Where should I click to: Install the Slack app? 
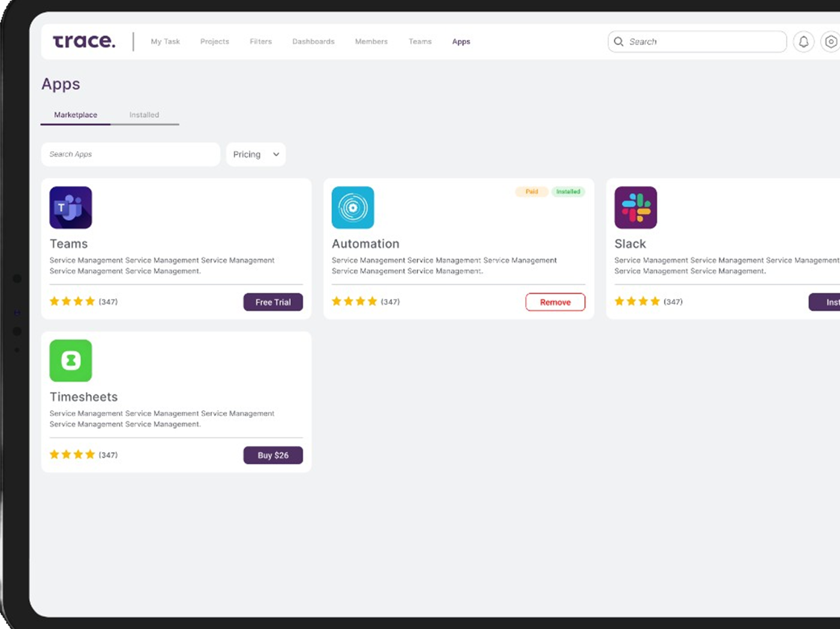(x=825, y=302)
